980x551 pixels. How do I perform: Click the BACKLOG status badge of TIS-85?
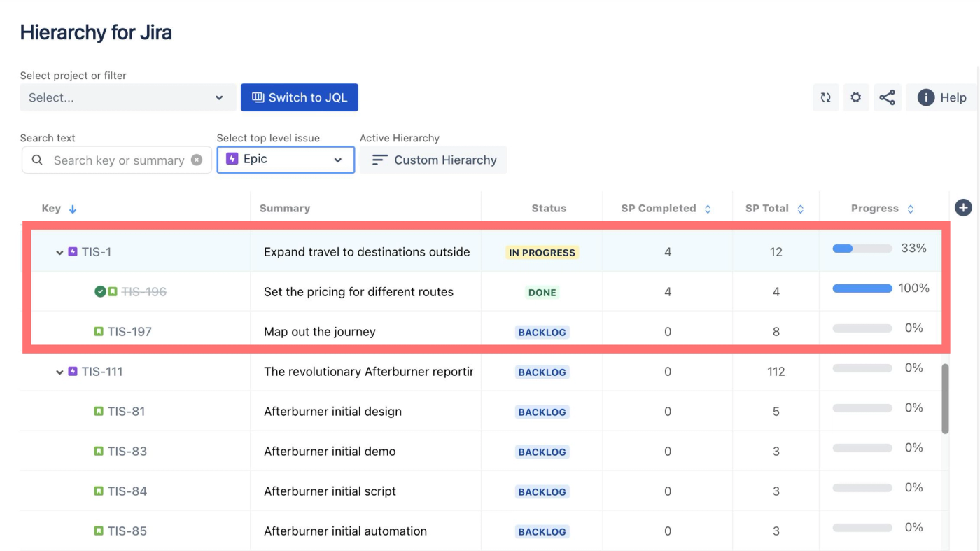point(542,532)
